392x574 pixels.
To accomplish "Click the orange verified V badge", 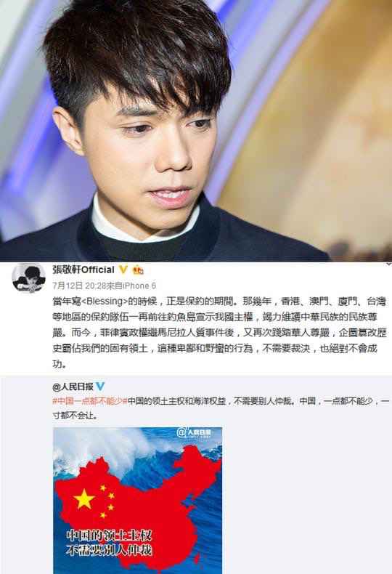I will point(123,270).
